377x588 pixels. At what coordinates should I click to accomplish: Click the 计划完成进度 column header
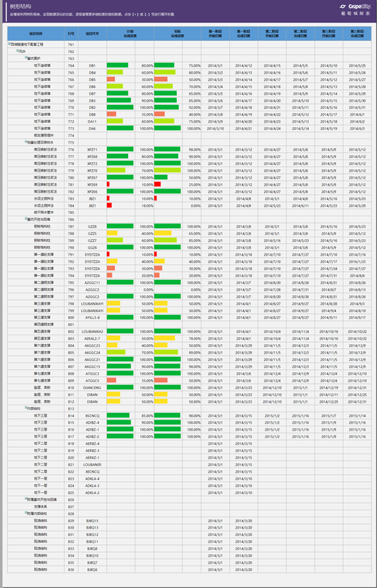coord(130,34)
